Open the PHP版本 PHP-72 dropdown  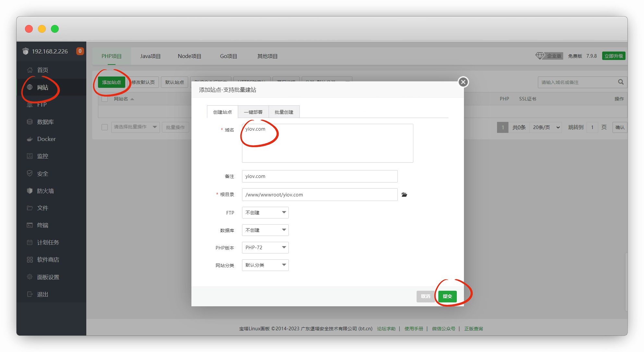(265, 248)
